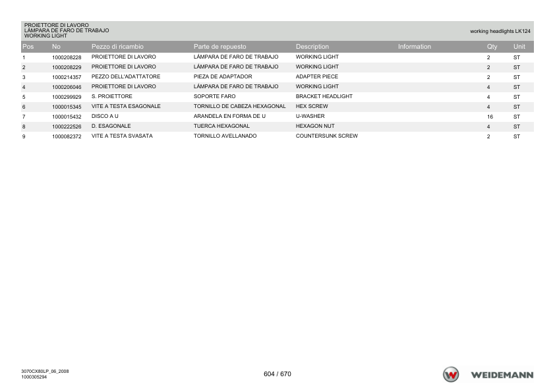
Task: Click page number '604 / 670'
Action: pyautogui.click(x=277, y=374)
